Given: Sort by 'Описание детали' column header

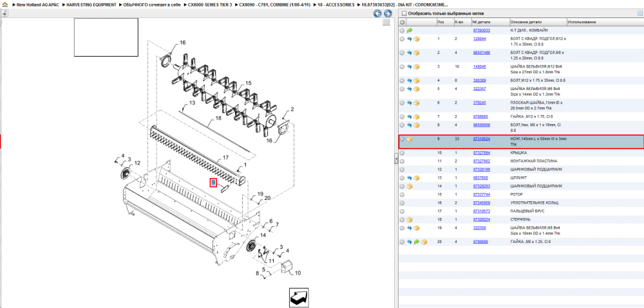Looking at the screenshot, I should click(538, 22).
